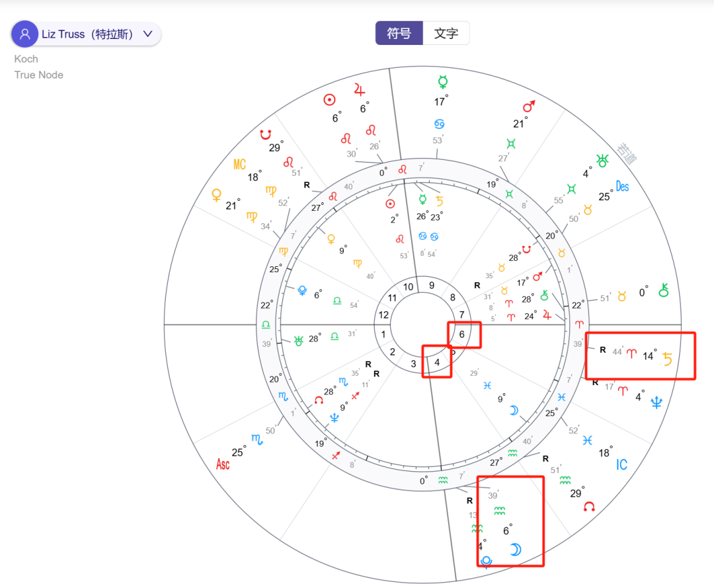This screenshot has height=588, width=714.
Task: Select the Venus glyph at 21° Virgo
Action: pyautogui.click(x=216, y=196)
